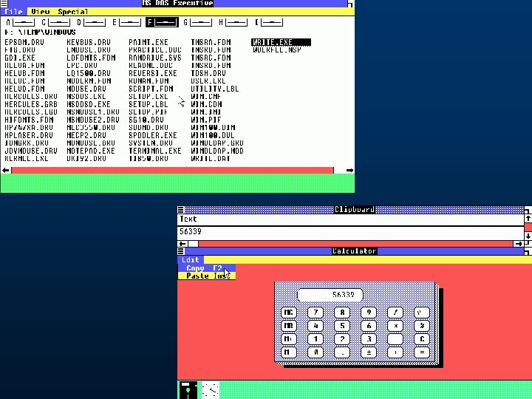
Task: Select PAINT.EXE in file list
Action: point(149,42)
